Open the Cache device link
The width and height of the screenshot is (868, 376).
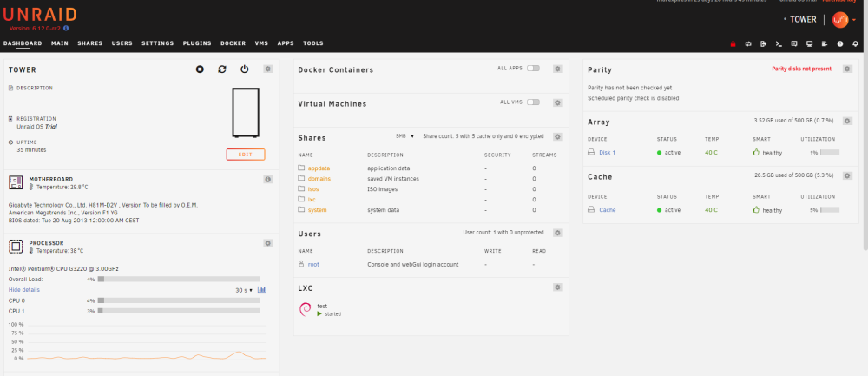pos(608,210)
